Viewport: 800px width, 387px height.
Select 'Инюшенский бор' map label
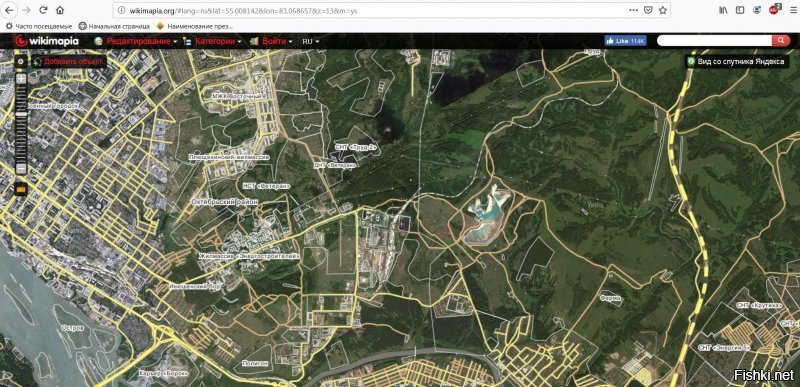pyautogui.click(x=195, y=287)
